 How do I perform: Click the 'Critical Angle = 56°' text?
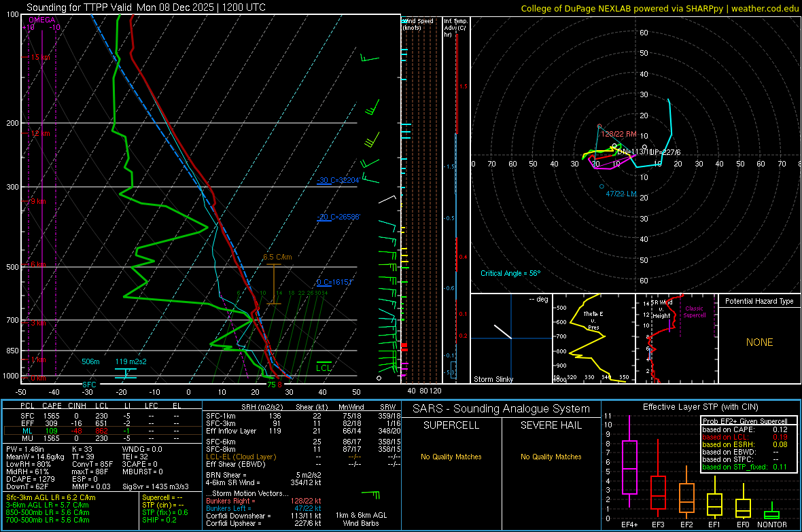click(x=510, y=273)
